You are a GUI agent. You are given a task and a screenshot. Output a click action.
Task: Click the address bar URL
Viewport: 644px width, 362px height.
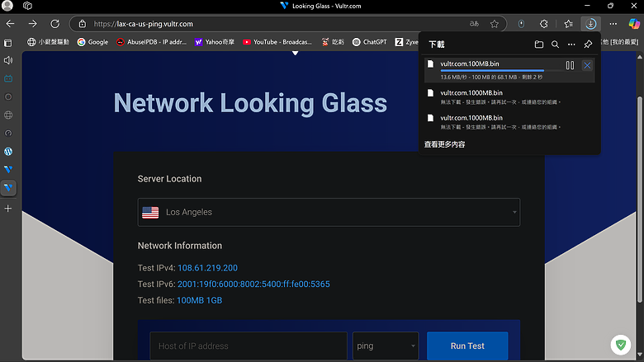pos(144,24)
